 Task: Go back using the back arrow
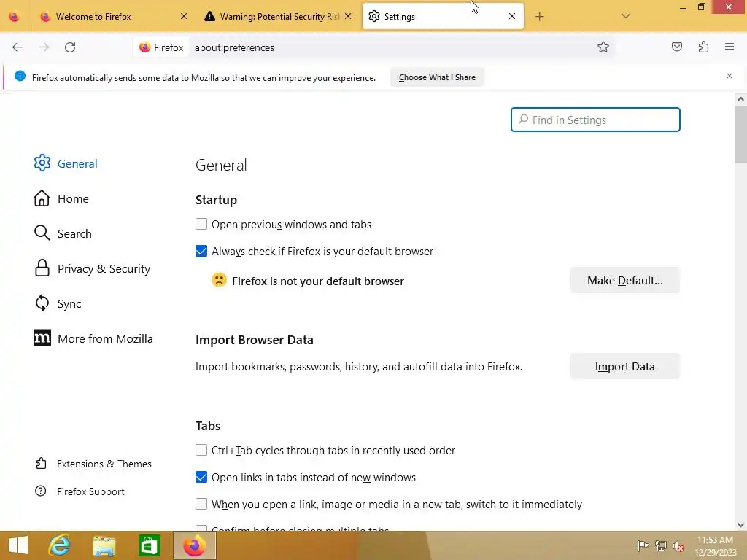click(18, 47)
